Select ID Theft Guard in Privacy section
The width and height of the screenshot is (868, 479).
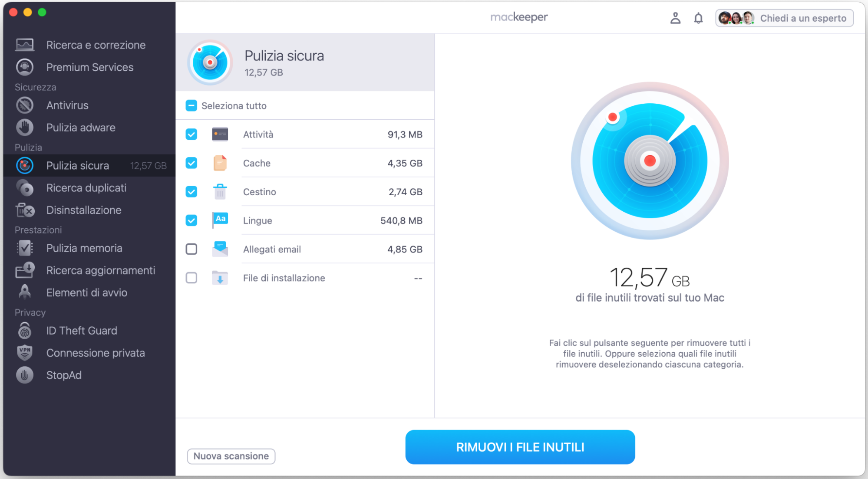[81, 330]
